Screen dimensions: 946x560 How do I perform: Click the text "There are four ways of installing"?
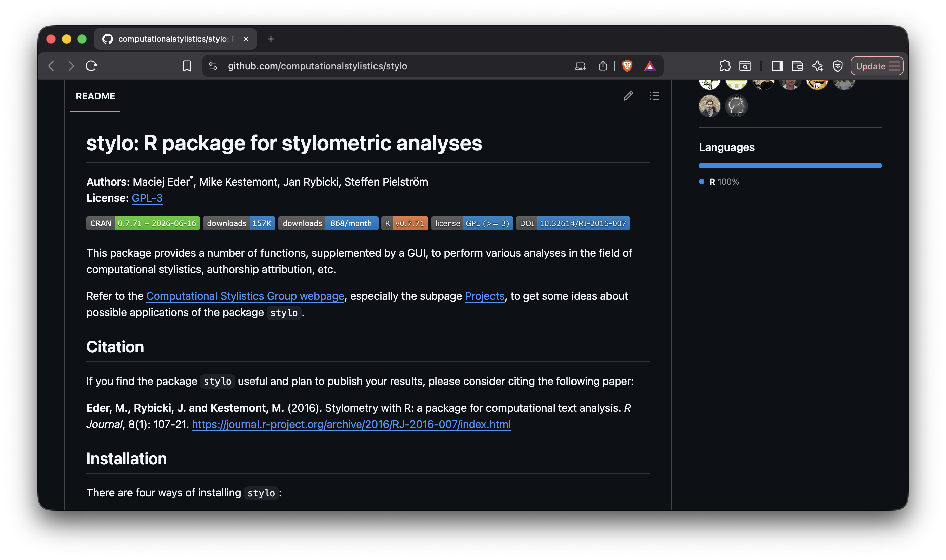(x=163, y=493)
